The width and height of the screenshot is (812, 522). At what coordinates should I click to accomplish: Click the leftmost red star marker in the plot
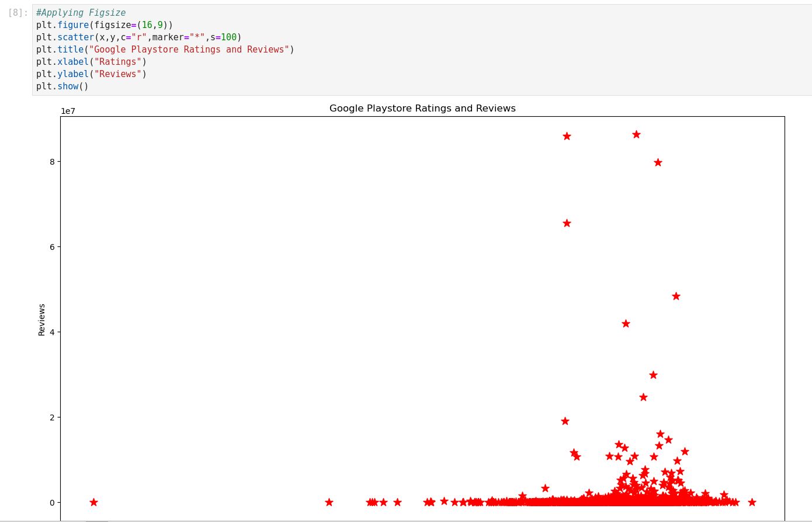click(93, 502)
